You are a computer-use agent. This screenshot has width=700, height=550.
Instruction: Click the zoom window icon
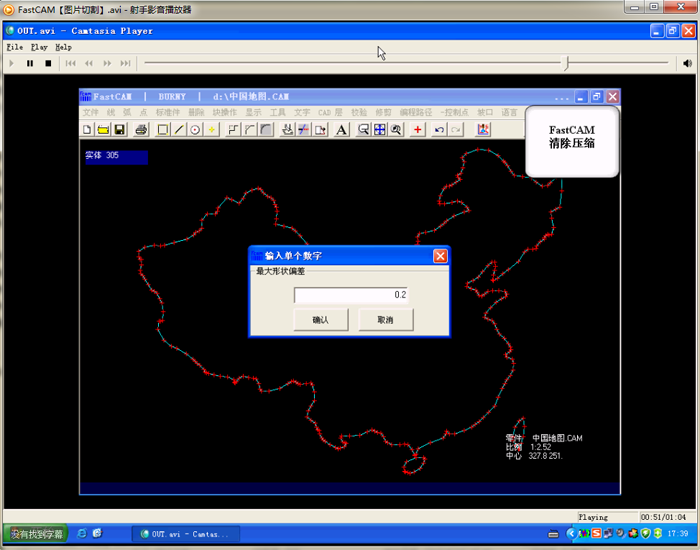(x=363, y=129)
